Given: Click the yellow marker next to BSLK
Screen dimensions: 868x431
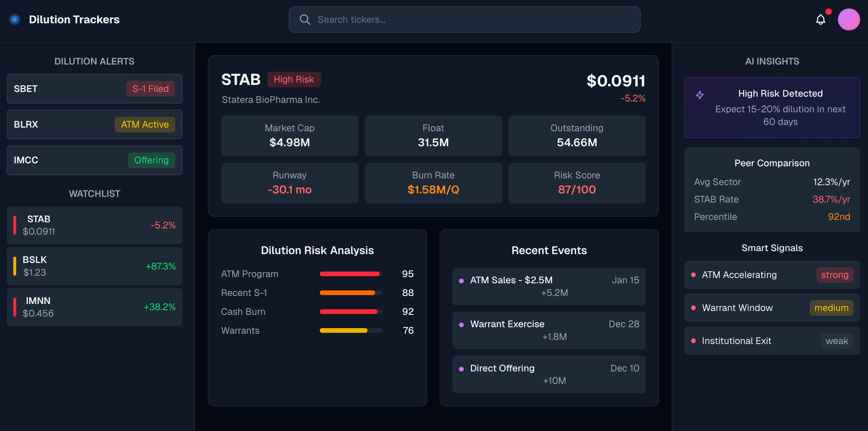Looking at the screenshot, I should pyautogui.click(x=14, y=266).
